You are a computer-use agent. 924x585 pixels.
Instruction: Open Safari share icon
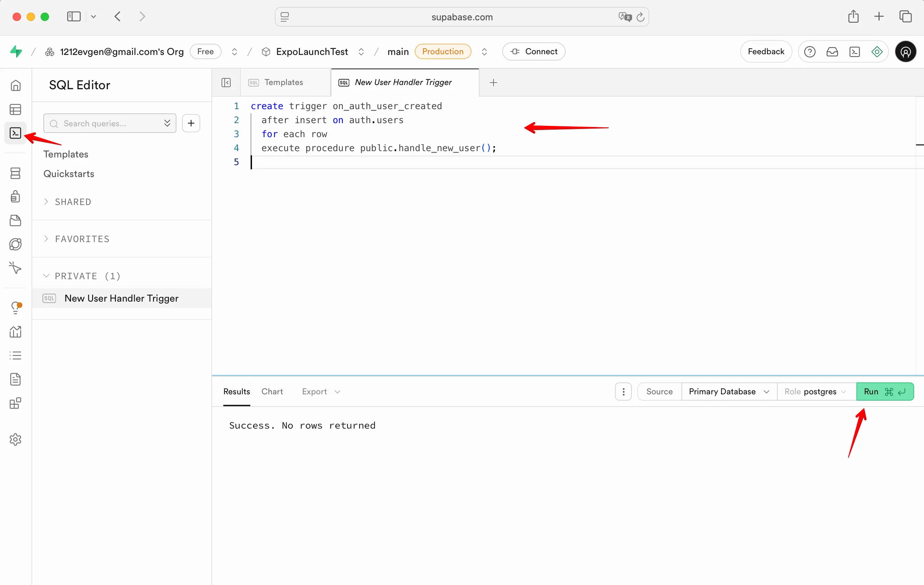pos(853,16)
